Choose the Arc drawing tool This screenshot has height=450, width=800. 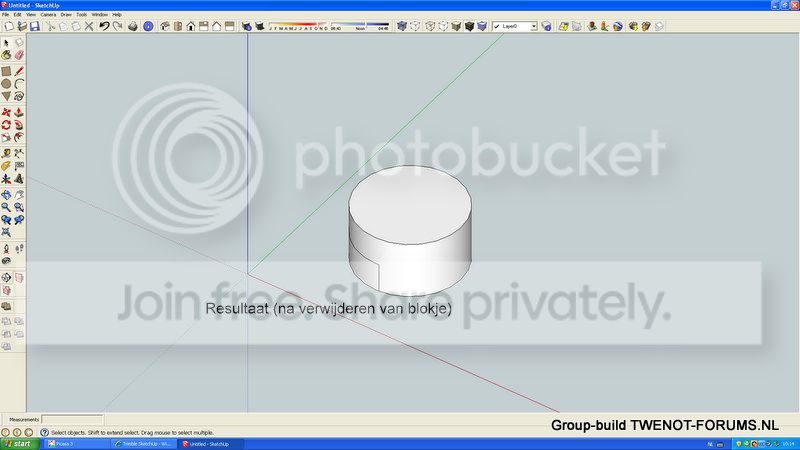tap(19, 83)
